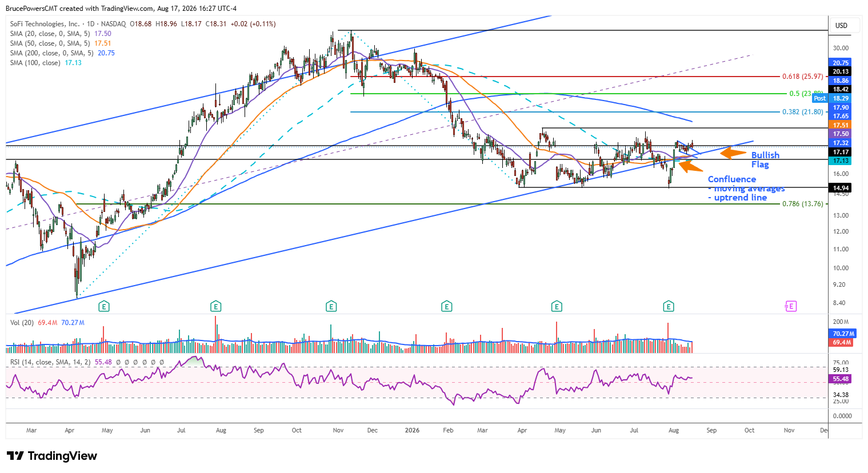The width and height of the screenshot is (868, 473).
Task: Click the 14.94 price axis label
Action: coord(841,188)
